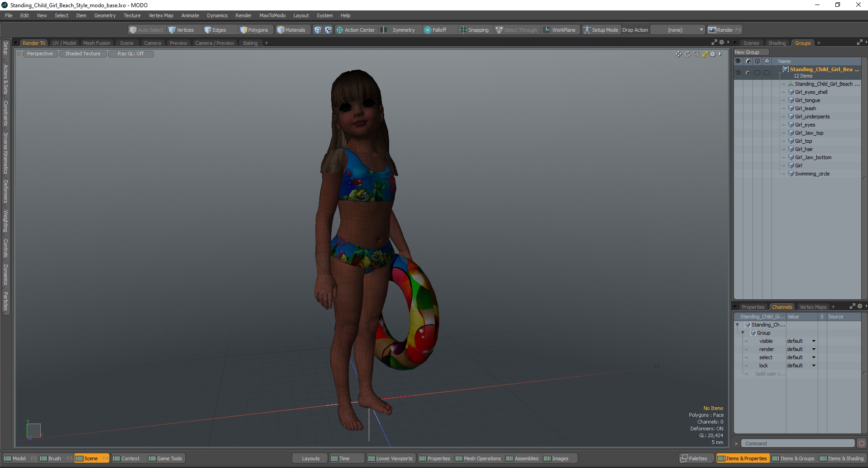
Task: Toggle render camera of Standing_Child_Girl group
Action: point(748,73)
